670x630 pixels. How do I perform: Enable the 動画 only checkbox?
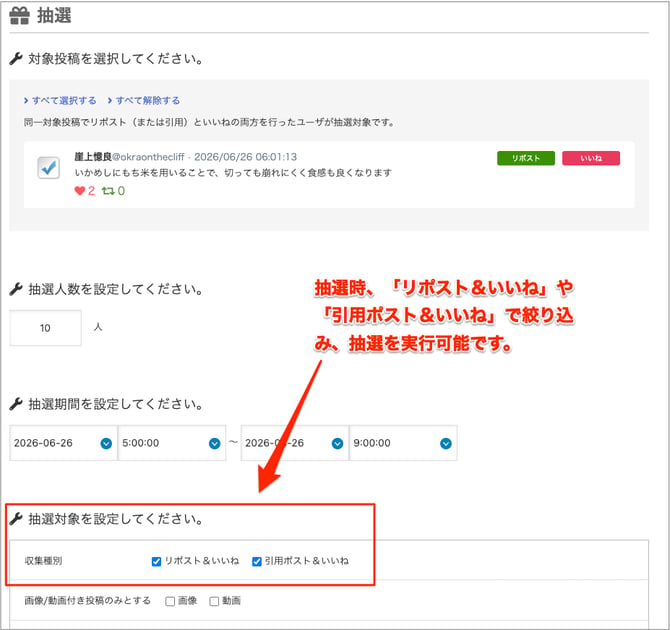click(214, 601)
